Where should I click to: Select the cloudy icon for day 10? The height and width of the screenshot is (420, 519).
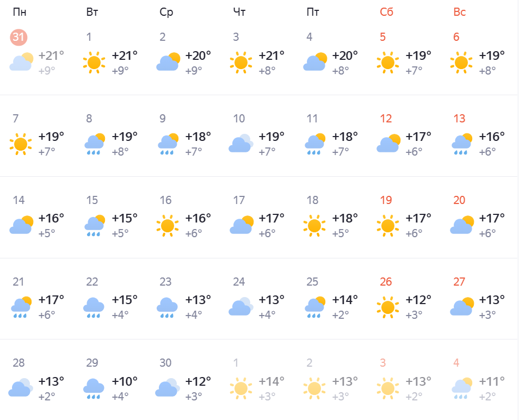241,143
